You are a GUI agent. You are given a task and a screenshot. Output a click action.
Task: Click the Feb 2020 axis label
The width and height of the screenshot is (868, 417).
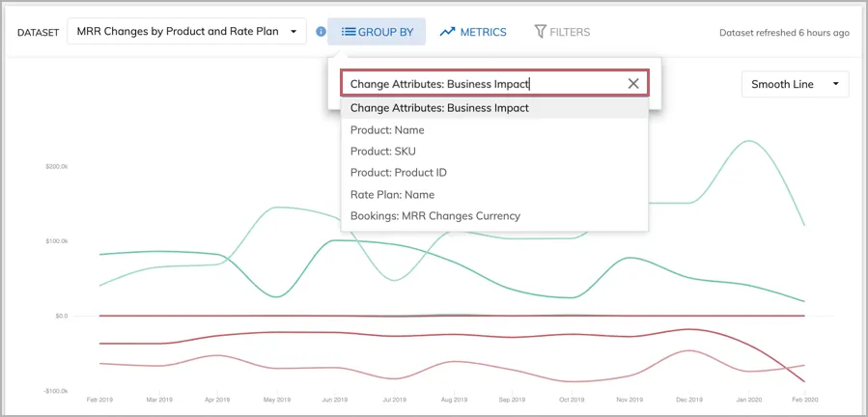(x=806, y=400)
